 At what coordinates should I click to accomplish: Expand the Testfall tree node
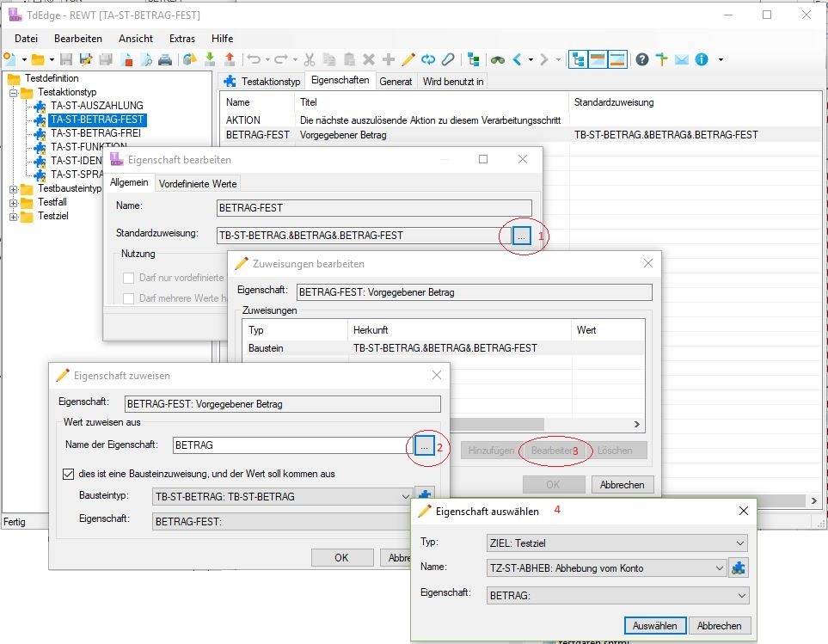(14, 202)
